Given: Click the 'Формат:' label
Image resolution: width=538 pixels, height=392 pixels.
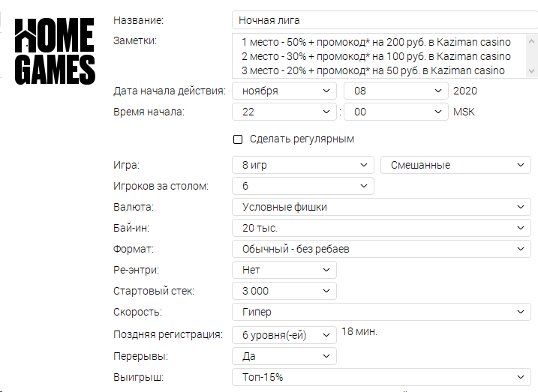Looking at the screenshot, I should click(x=134, y=249).
